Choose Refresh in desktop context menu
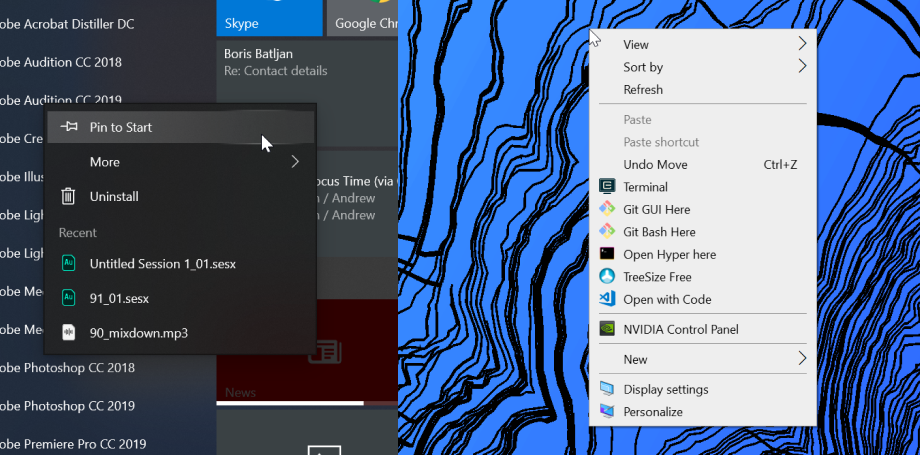This screenshot has height=455, width=920. pyautogui.click(x=702, y=89)
